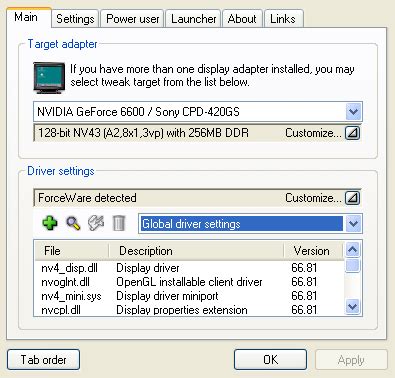
Task: Expand the Global driver settings dropdown
Action: (x=353, y=224)
